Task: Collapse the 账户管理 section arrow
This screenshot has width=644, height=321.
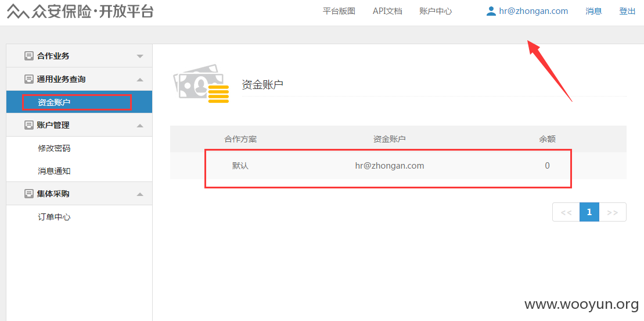Action: [x=140, y=126]
